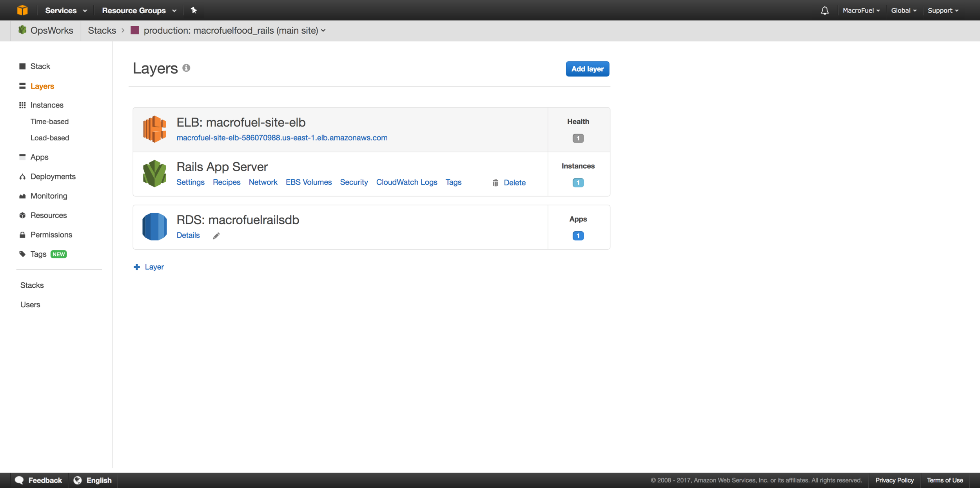Click the Feedback speech bubble icon
This screenshot has height=488, width=980.
click(x=19, y=480)
